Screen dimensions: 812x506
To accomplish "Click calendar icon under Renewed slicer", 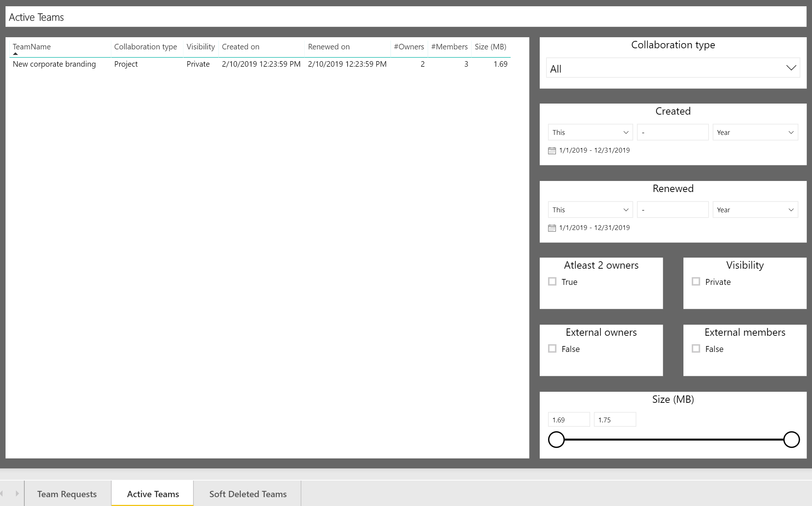I will click(552, 228).
